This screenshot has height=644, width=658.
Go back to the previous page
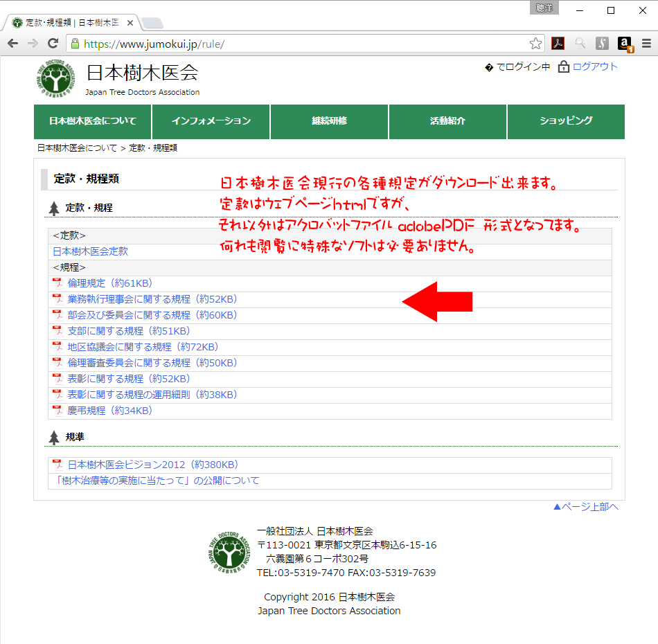click(x=13, y=43)
